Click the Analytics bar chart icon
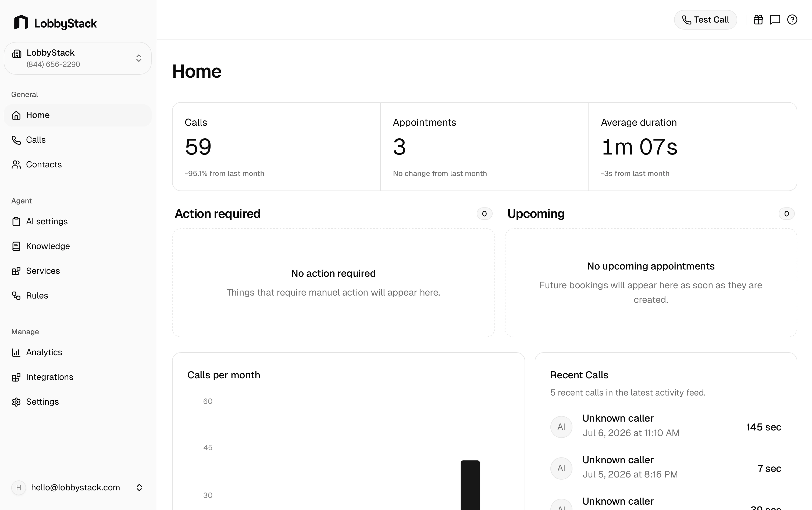This screenshot has width=812, height=510. [x=16, y=352]
